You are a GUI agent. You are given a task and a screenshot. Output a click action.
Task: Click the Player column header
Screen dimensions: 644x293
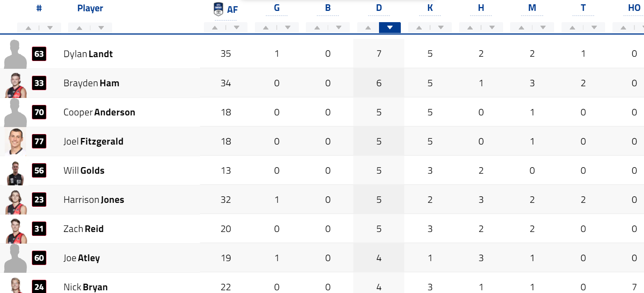(90, 8)
